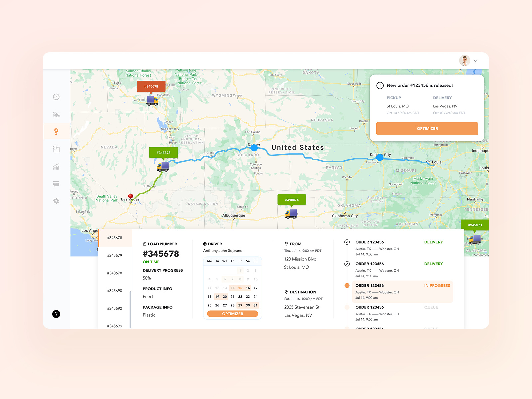
Task: Click the orange #345678 map label near Pocatello
Action: [151, 86]
